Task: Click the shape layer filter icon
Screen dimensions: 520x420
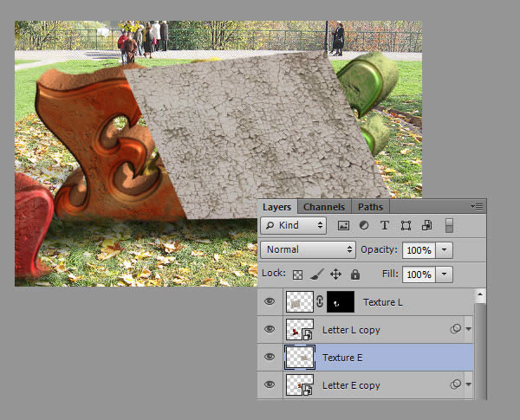Action: click(406, 225)
